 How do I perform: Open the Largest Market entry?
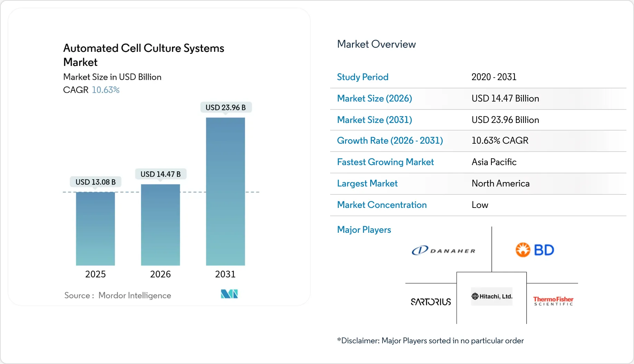(x=367, y=183)
